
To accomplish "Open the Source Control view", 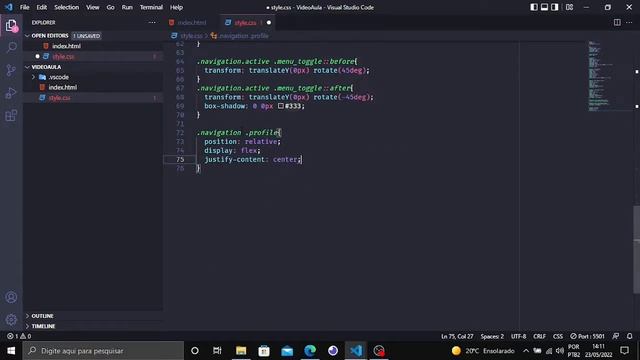I will (x=11, y=70).
